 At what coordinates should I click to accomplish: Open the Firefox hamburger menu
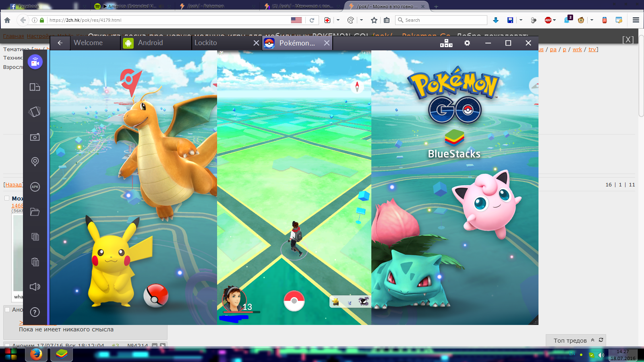coord(636,20)
